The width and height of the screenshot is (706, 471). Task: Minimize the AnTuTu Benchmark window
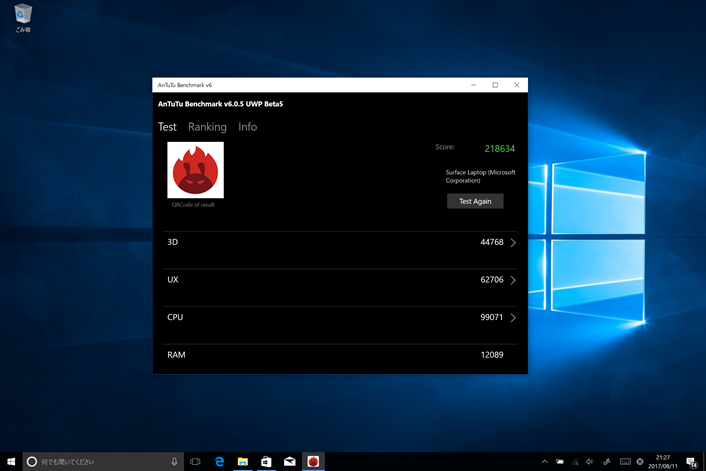(x=474, y=85)
